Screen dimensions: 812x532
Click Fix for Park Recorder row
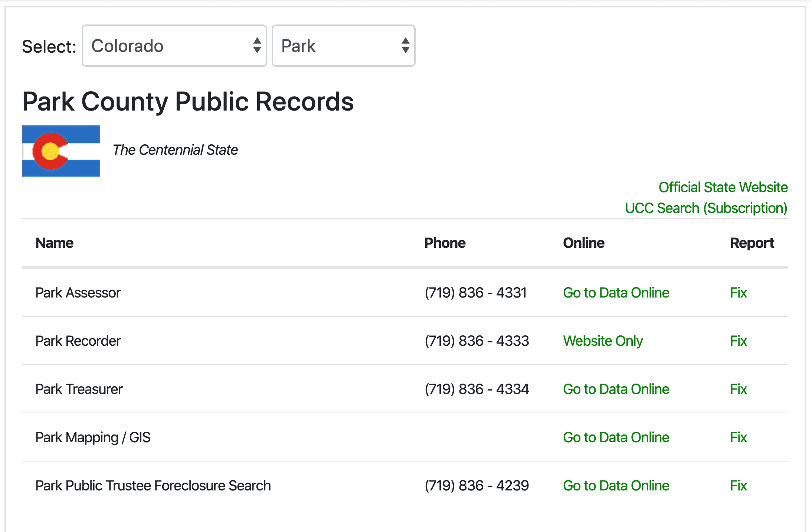738,341
